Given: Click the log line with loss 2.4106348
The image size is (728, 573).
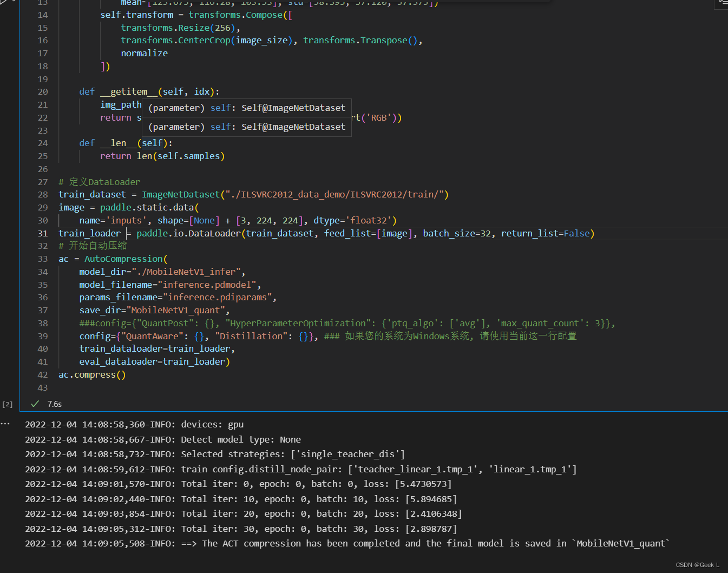Looking at the screenshot, I should click(x=244, y=513).
